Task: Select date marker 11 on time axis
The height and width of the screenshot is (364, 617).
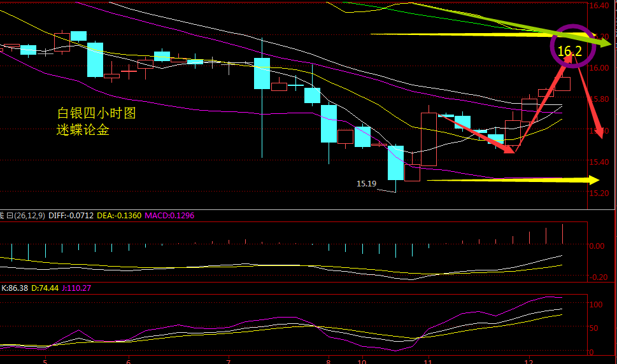Action: [428, 360]
